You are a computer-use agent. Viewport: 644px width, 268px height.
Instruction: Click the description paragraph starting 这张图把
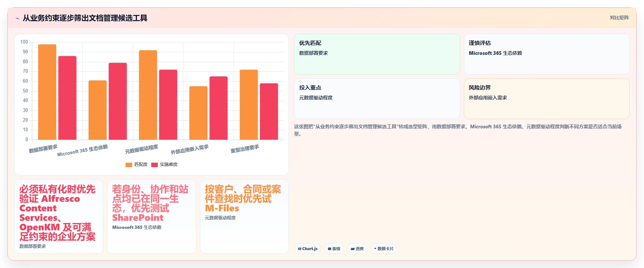pyautogui.click(x=458, y=130)
